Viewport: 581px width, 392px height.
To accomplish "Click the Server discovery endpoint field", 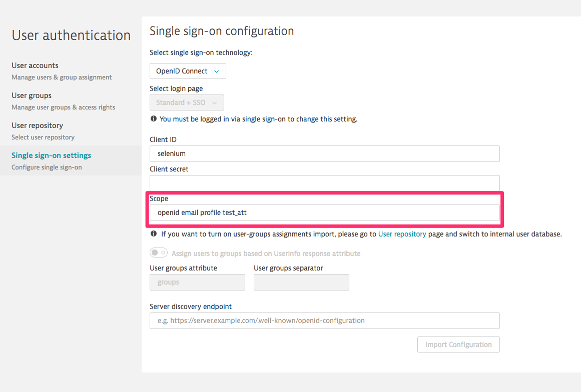I will [325, 320].
